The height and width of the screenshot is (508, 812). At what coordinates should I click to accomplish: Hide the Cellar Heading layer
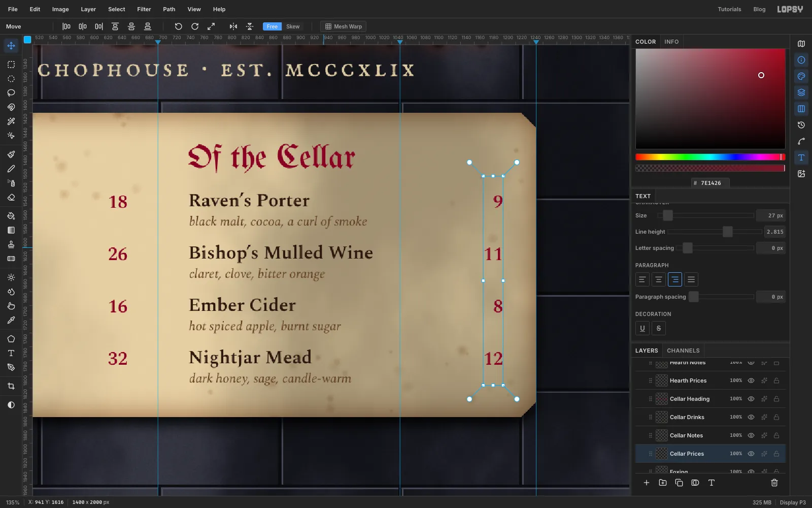pyautogui.click(x=751, y=399)
